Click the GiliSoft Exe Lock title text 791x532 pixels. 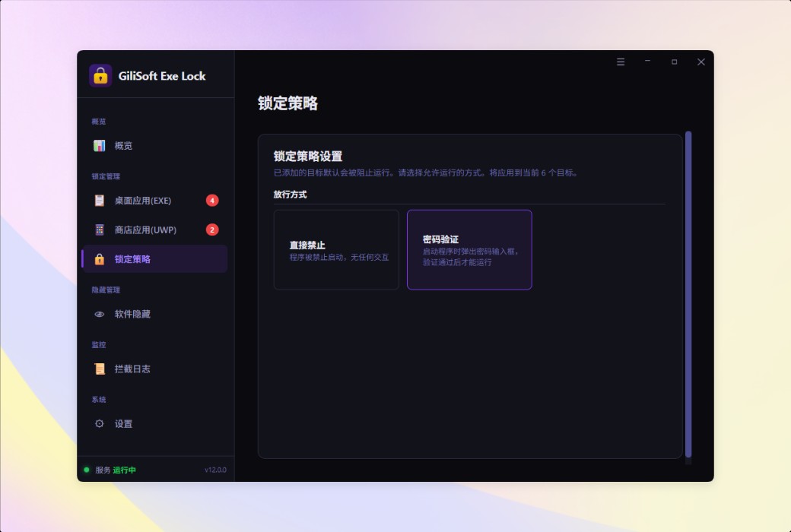162,76
